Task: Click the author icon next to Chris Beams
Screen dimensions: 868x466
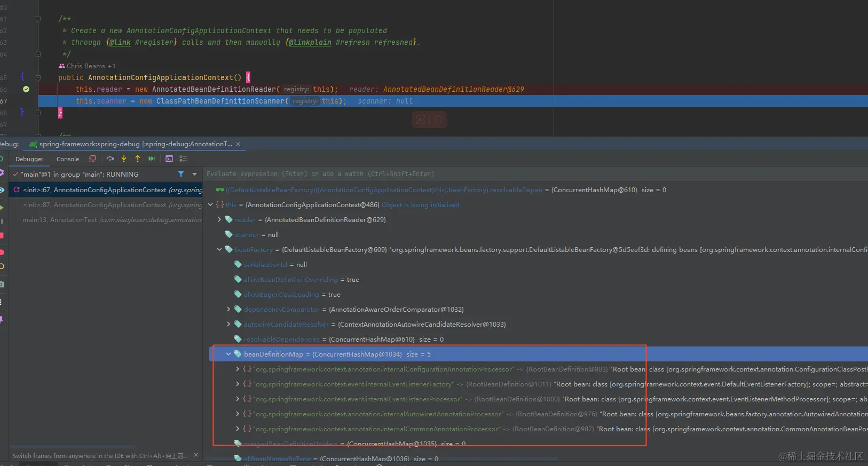Action: coord(62,66)
